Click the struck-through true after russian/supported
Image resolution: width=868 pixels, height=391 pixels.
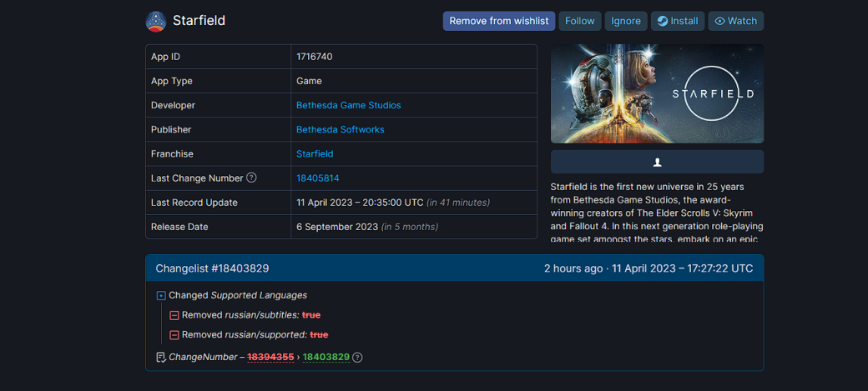click(319, 335)
